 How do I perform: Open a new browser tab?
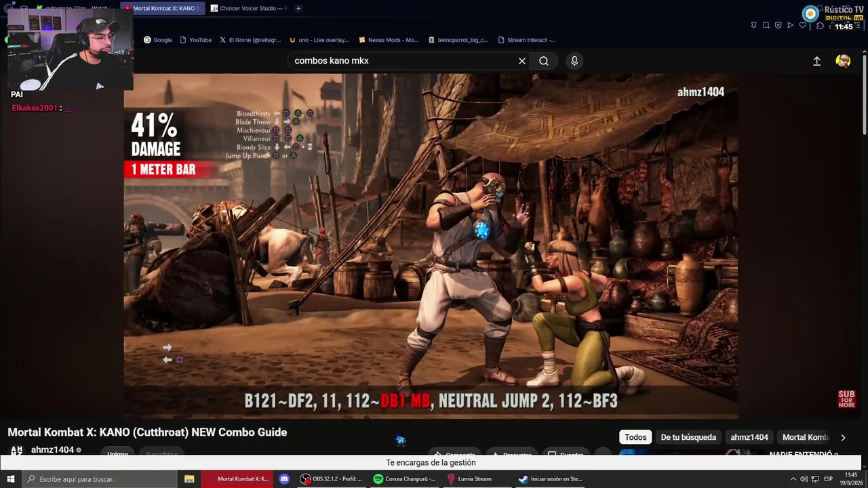(298, 8)
